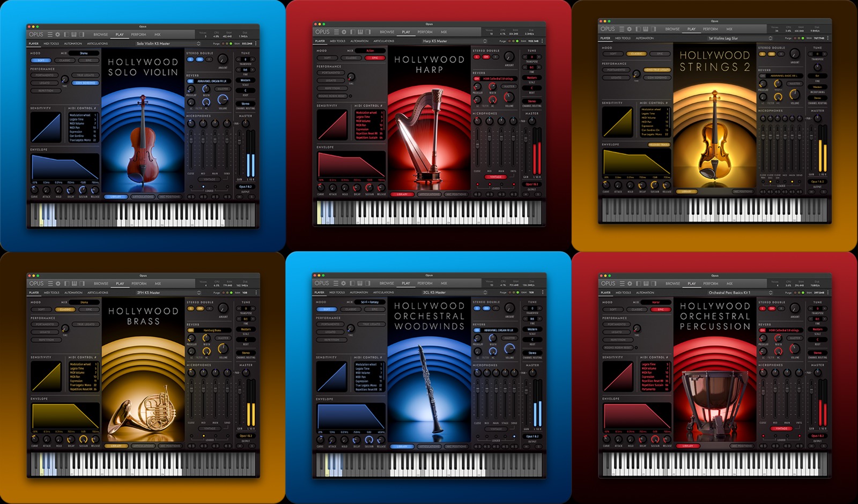The width and height of the screenshot is (858, 504).
Task: Click the sensitivity curve graph in Solo Violin window
Action: tap(46, 127)
